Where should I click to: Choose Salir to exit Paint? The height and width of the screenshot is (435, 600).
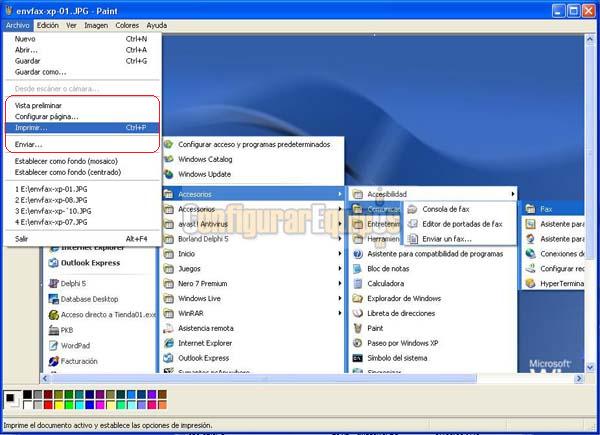82,239
